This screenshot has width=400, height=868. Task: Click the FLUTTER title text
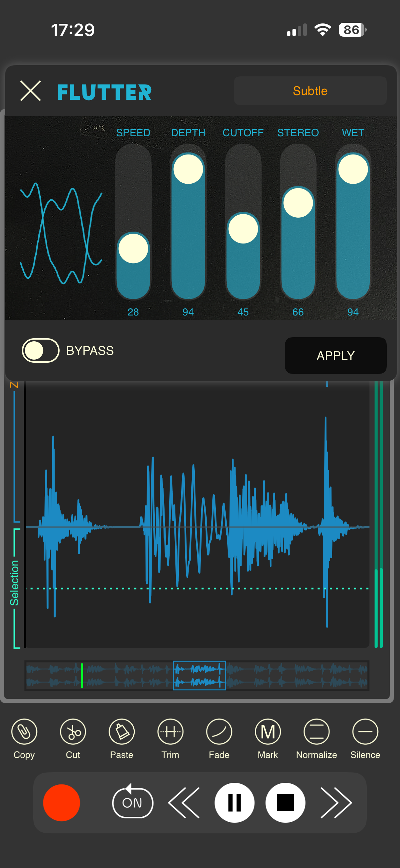104,92
